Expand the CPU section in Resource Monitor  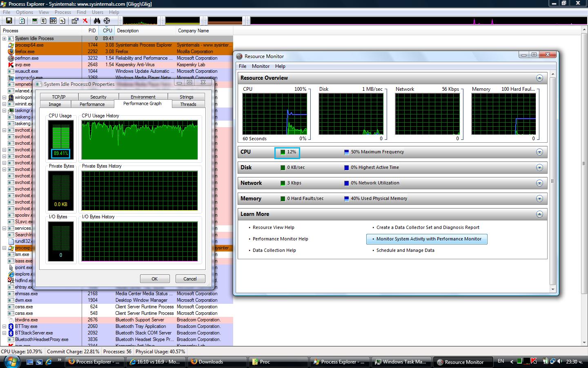tap(539, 152)
